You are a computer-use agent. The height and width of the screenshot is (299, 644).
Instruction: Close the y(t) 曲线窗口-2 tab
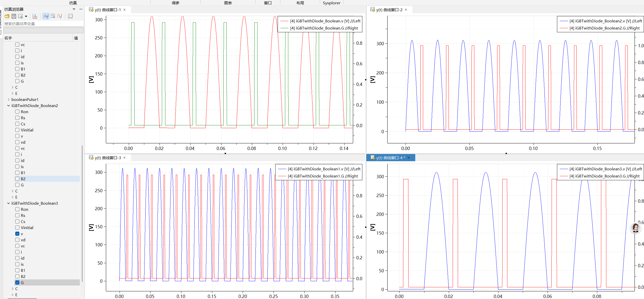pos(406,10)
